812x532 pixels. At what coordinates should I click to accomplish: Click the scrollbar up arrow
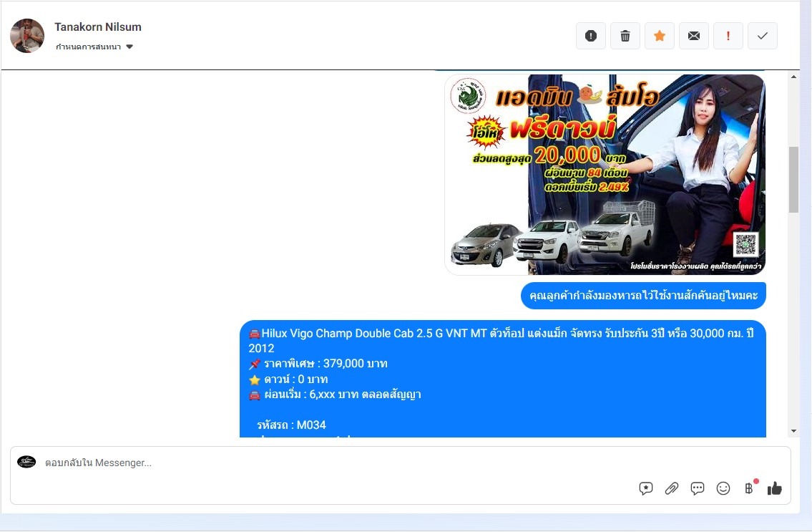tap(794, 77)
